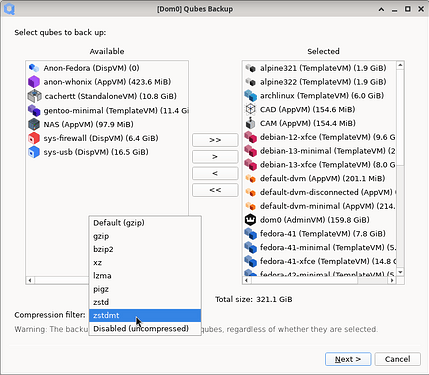Select xz compression option
This screenshot has width=429, height=375.
click(x=145, y=263)
